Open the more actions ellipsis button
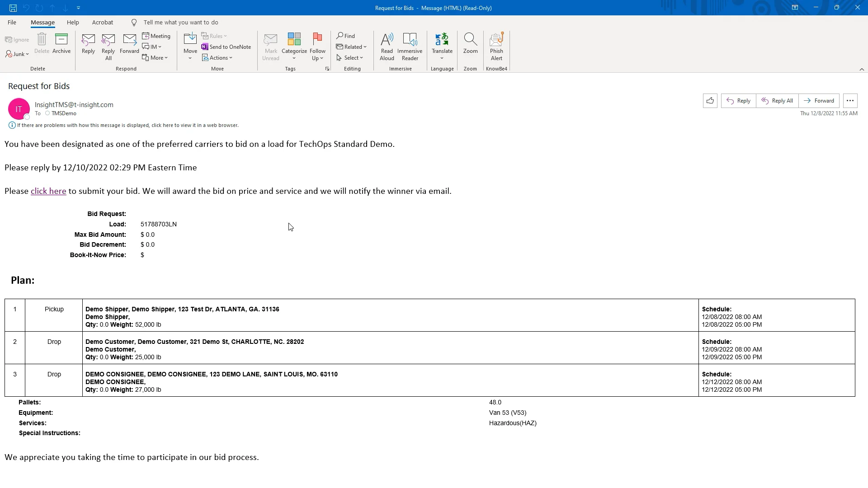868x488 pixels. [850, 101]
